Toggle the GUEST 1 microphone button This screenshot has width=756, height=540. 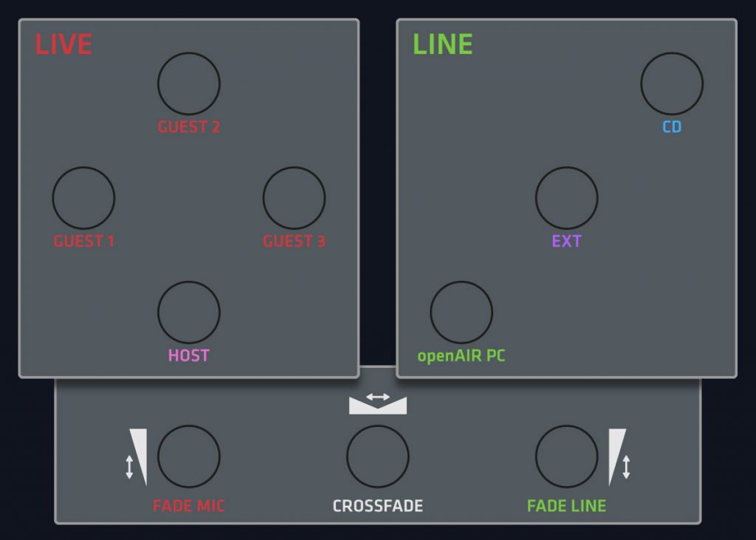click(83, 198)
